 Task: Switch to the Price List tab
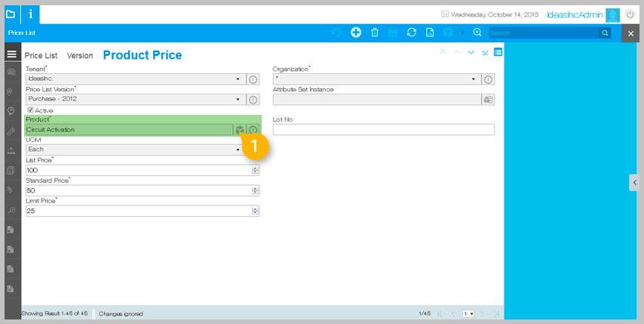coord(41,55)
